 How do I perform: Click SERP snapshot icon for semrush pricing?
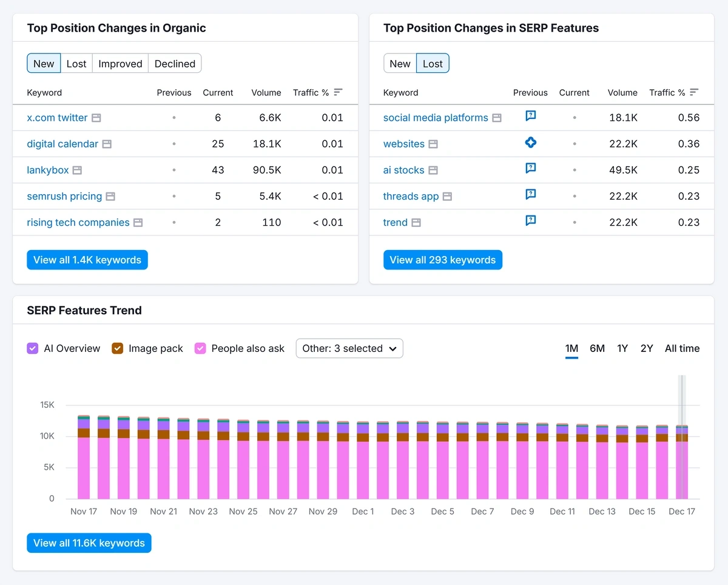point(110,197)
